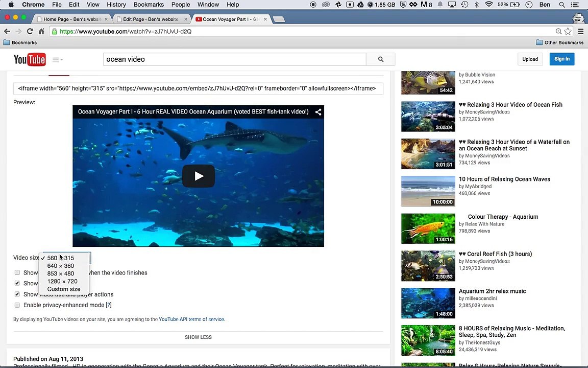The image size is (588, 368).
Task: Open Aquarium 2hr relax music thumbnail
Action: (428, 303)
